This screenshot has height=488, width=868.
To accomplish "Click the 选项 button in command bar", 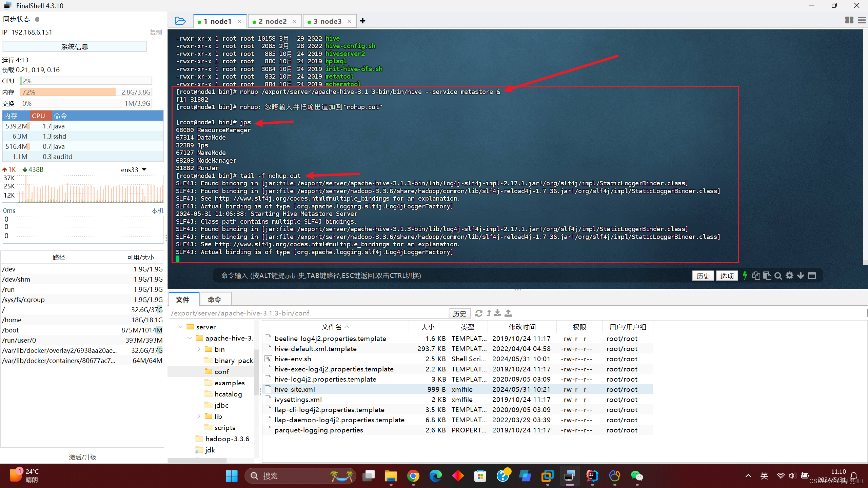I will pos(727,276).
